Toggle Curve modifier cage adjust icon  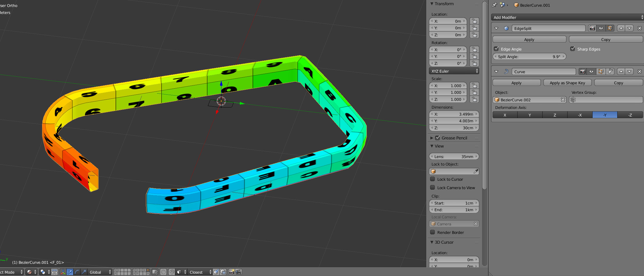(x=610, y=71)
